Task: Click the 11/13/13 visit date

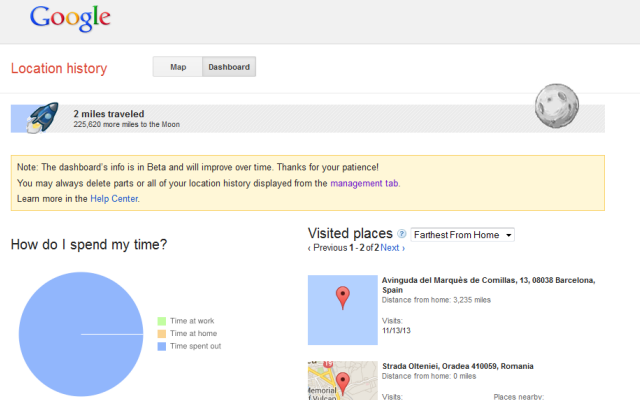Action: pyautogui.click(x=396, y=331)
